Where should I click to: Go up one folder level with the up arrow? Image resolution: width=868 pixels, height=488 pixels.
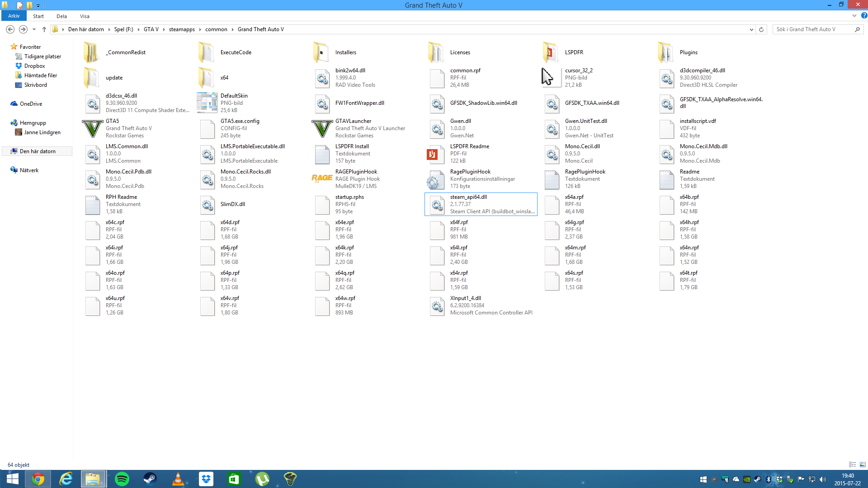pos(44,29)
